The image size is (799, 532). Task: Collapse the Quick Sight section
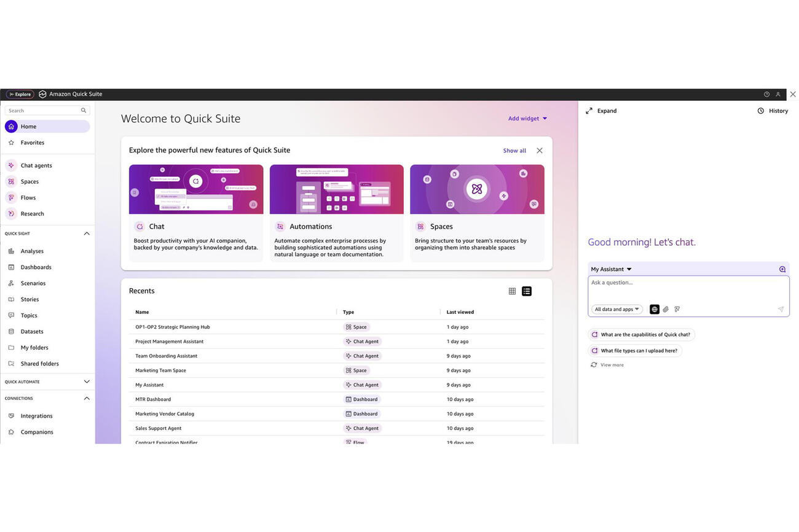87,233
